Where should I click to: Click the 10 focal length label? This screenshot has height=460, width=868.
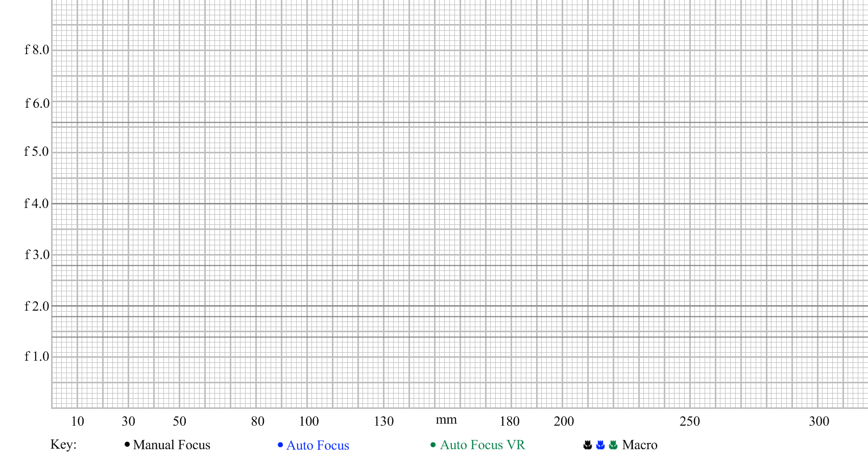click(77, 421)
